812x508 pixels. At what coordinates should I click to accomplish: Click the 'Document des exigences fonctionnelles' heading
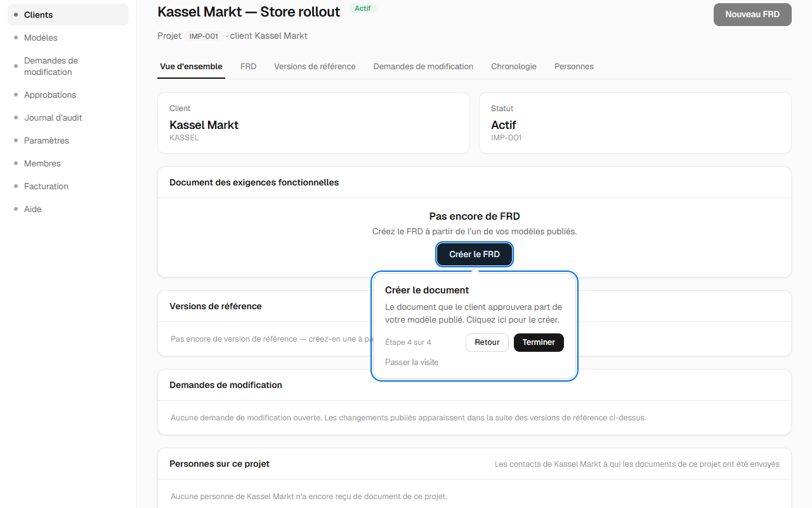(254, 182)
